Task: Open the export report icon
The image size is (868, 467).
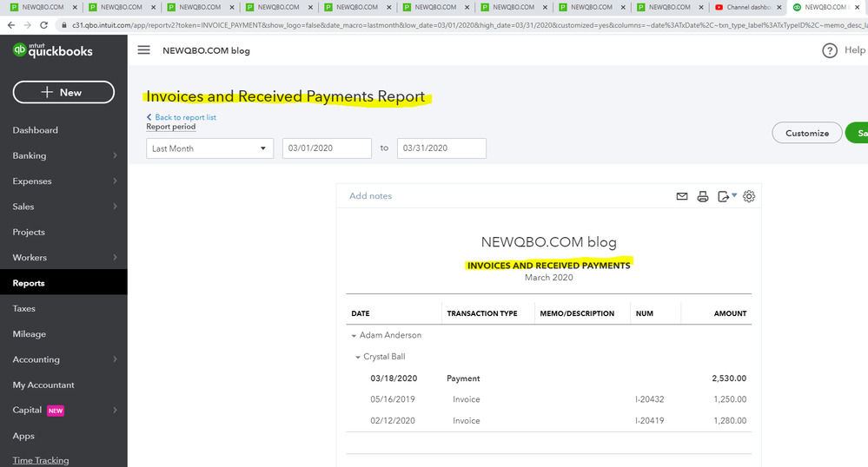Action: (723, 196)
